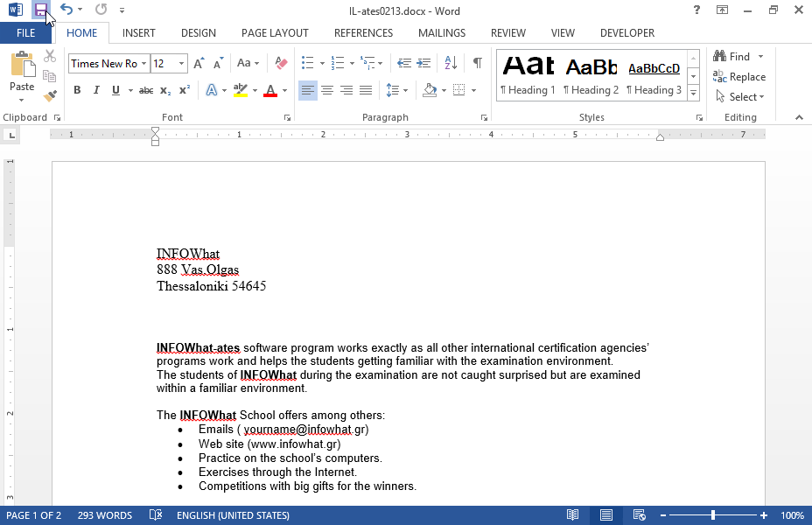
Task: Open Ribbon Display Options
Action: coord(722,10)
